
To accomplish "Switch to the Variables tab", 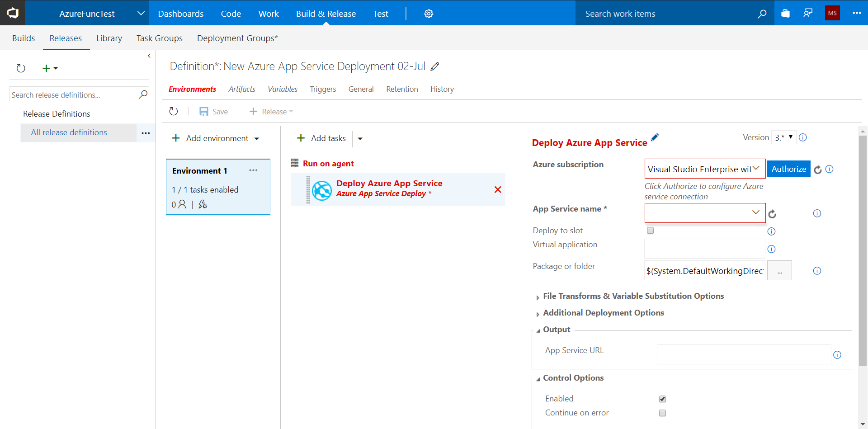I will point(283,89).
